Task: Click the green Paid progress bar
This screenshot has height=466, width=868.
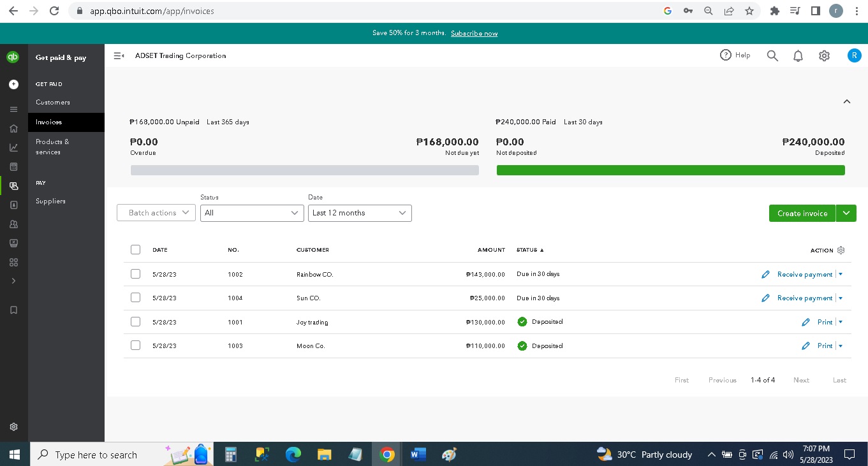Action: pos(671,170)
